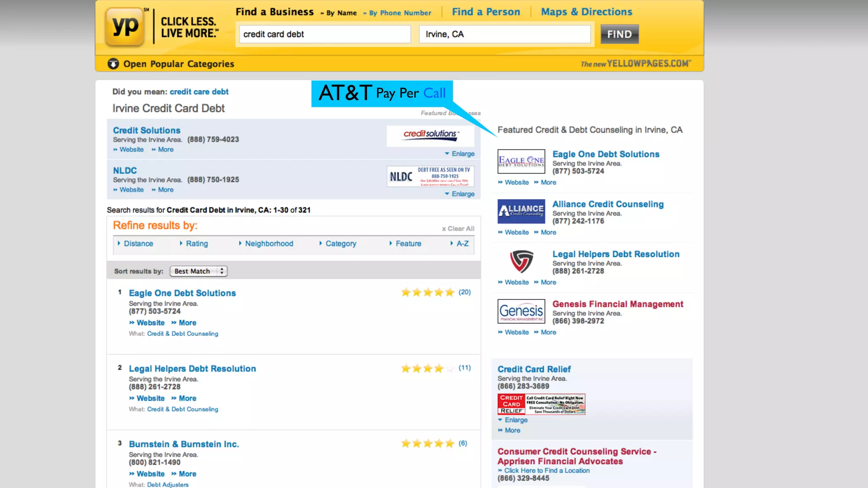The width and height of the screenshot is (868, 488).
Task: Click More for result 2 Legal Helpers
Action: 187,399
